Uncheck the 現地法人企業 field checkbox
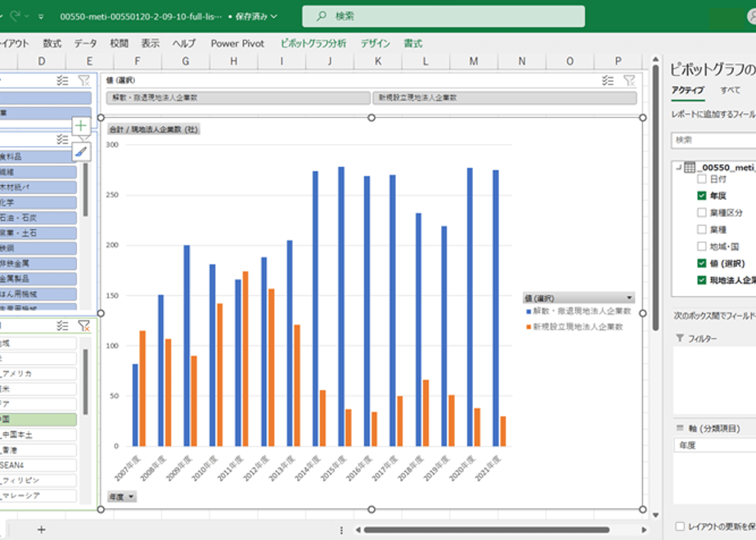The width and height of the screenshot is (756, 540). [702, 280]
